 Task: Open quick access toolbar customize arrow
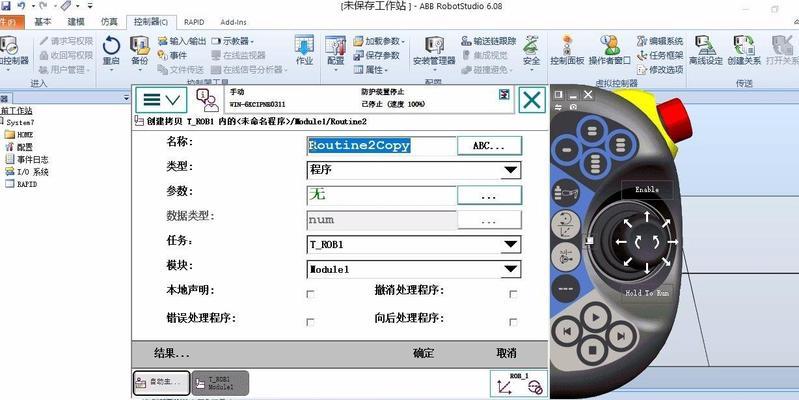(x=90, y=6)
